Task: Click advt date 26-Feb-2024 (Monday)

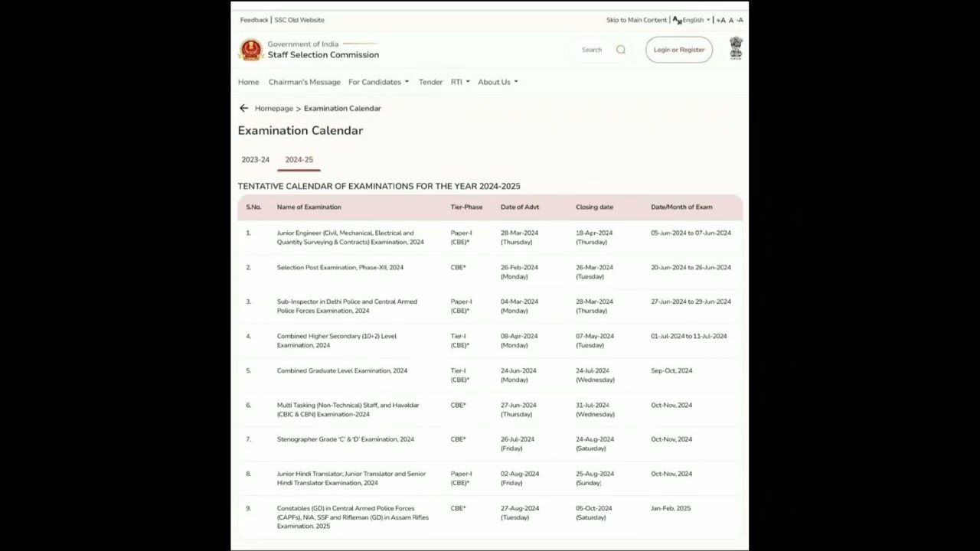Action: coord(519,272)
